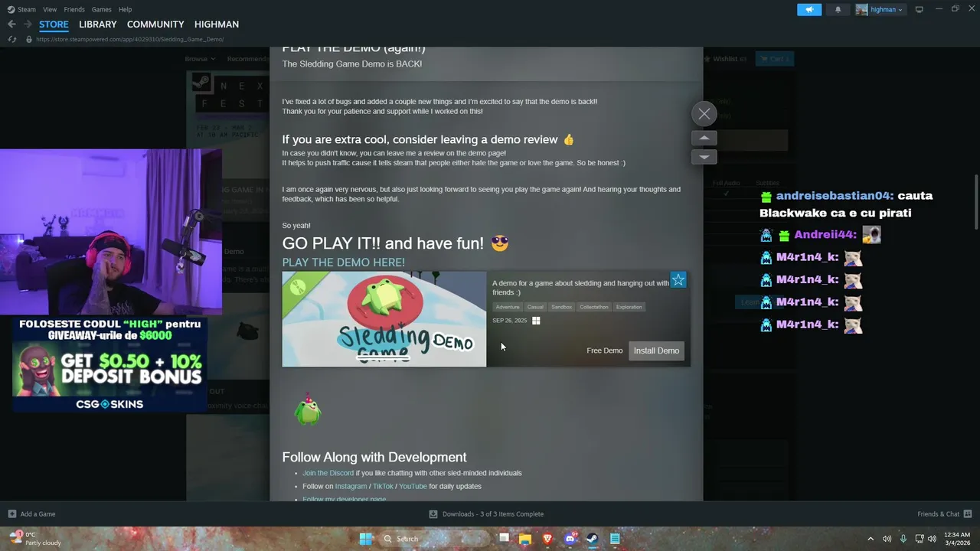Image resolution: width=980 pixels, height=551 pixels.
Task: Switch to the LIBRARY tab
Action: click(98, 24)
